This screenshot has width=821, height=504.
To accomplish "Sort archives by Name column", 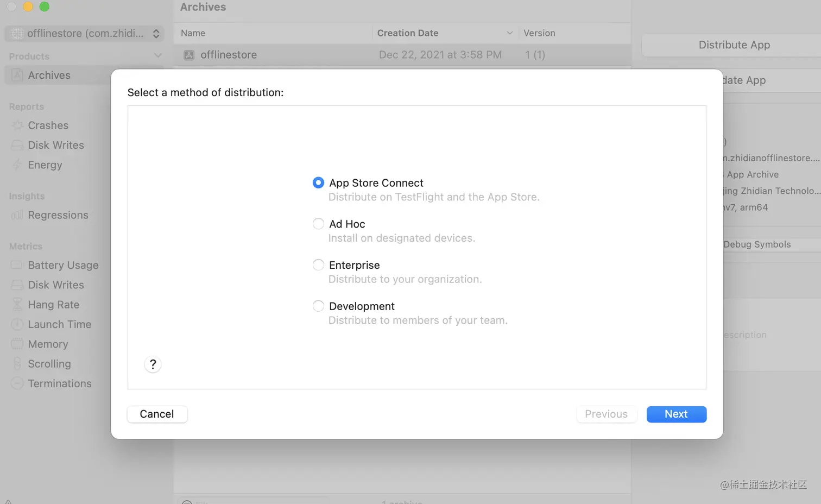I will tap(193, 33).
